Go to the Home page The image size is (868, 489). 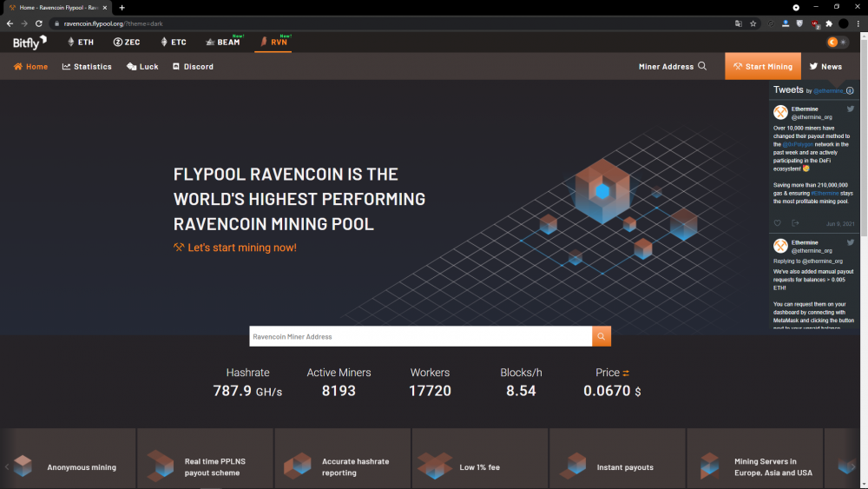(30, 67)
